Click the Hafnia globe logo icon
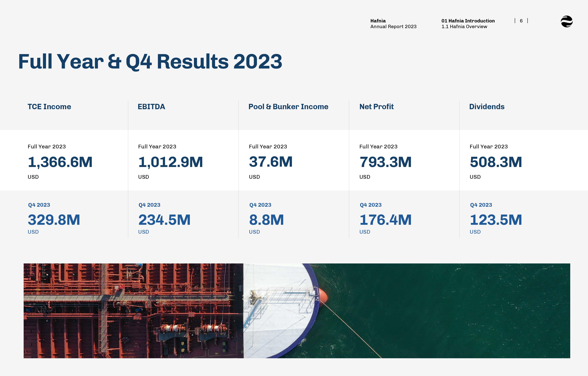 567,21
